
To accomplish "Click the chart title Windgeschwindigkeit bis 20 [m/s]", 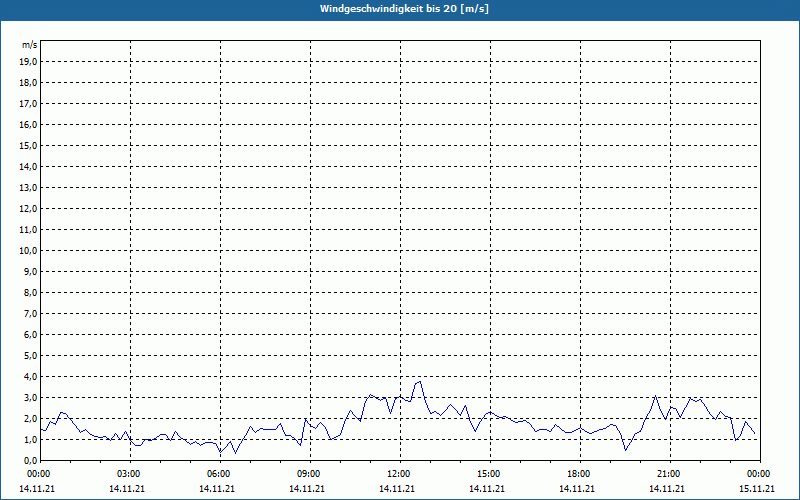I will 404,9.
